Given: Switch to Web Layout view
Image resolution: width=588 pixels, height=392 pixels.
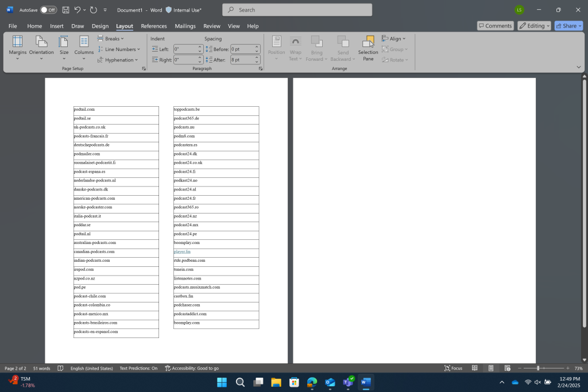Looking at the screenshot, I should tap(508, 368).
